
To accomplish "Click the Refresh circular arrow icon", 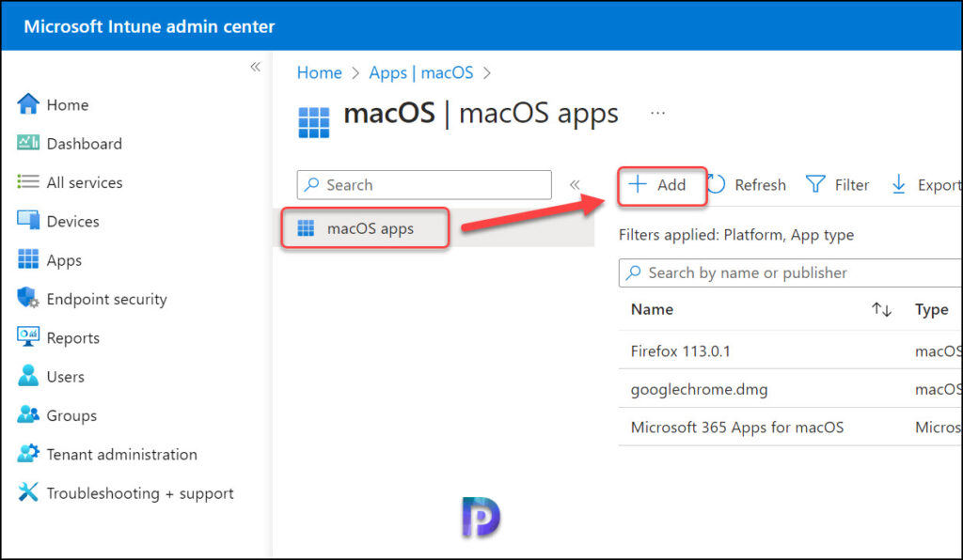I will (716, 184).
